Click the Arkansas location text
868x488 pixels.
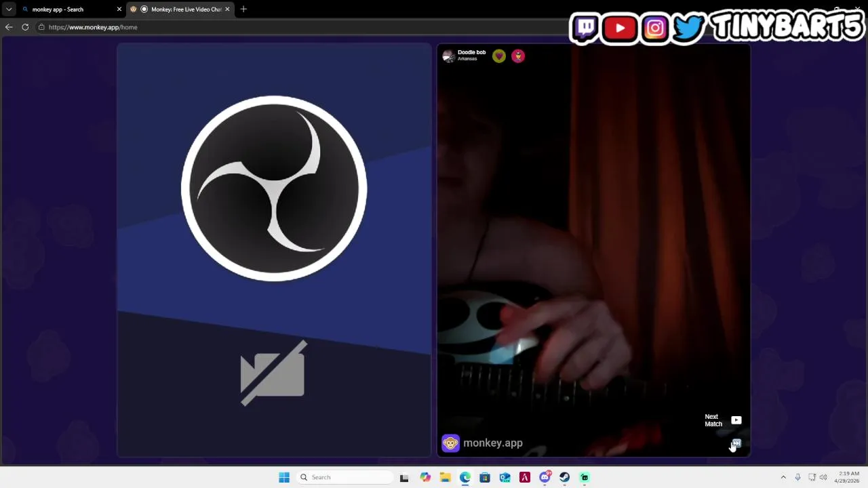(467, 59)
